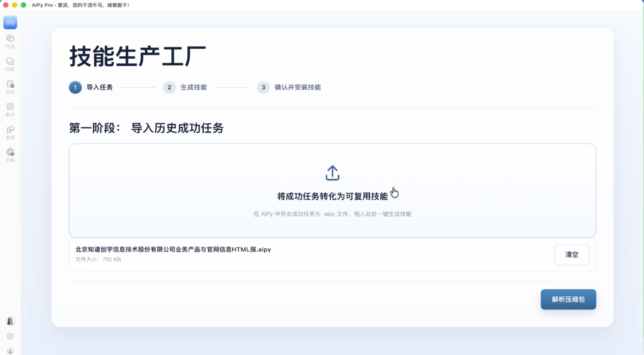Select step 2 生成技能
The height and width of the screenshot is (355, 644).
point(185,87)
